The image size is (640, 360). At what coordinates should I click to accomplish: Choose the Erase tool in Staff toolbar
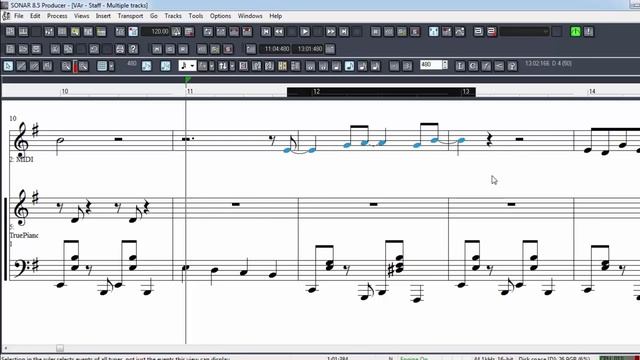[x=34, y=66]
